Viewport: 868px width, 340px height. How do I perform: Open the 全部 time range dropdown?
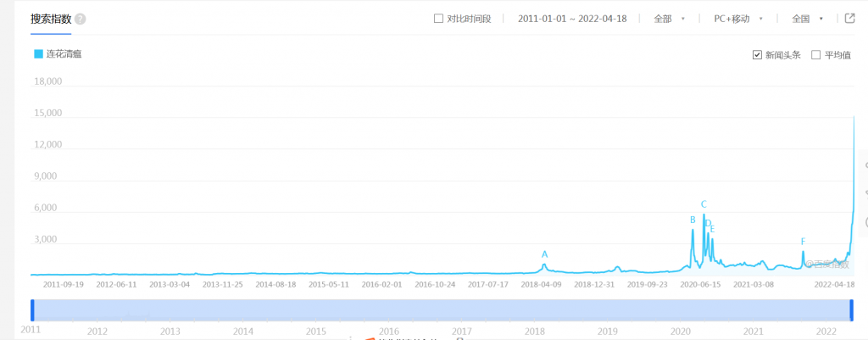(669, 19)
